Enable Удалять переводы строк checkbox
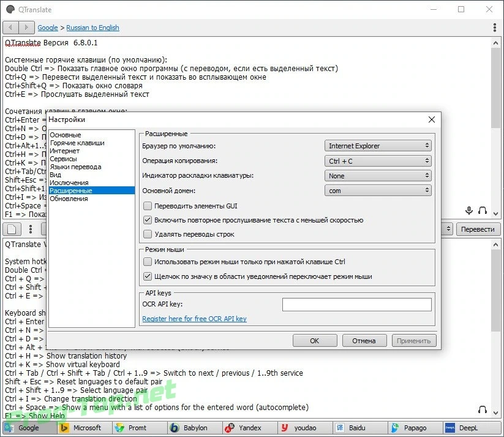This screenshot has height=437, width=504. coord(147,234)
